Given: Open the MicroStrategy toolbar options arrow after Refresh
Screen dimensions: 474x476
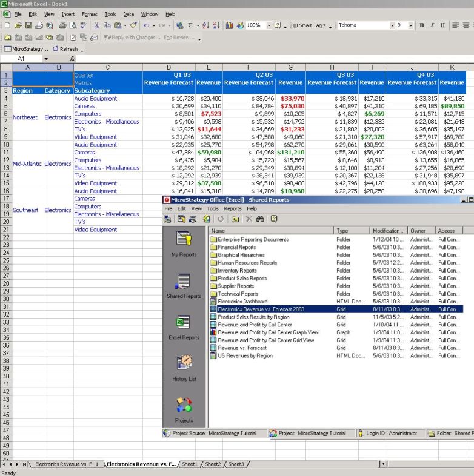Looking at the screenshot, I should coord(82,50).
